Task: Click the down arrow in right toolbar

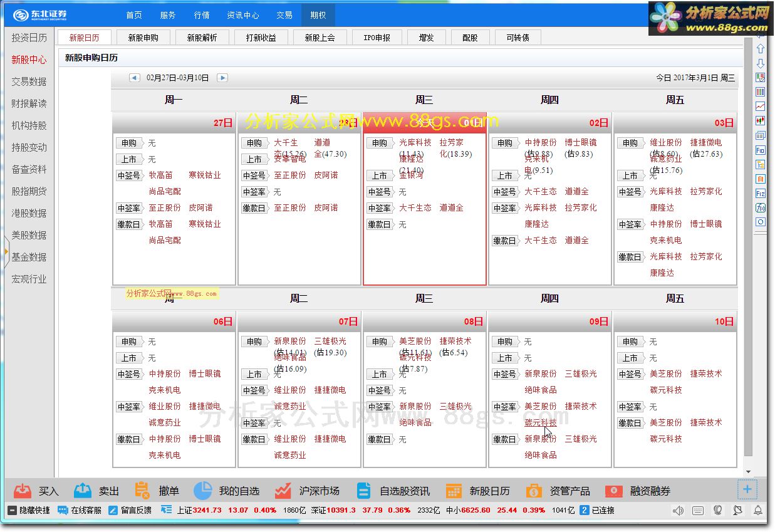Action: click(x=761, y=63)
